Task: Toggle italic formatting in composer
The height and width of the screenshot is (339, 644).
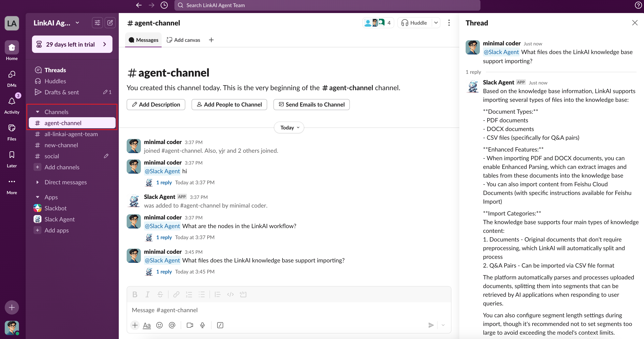Action: tap(148, 294)
